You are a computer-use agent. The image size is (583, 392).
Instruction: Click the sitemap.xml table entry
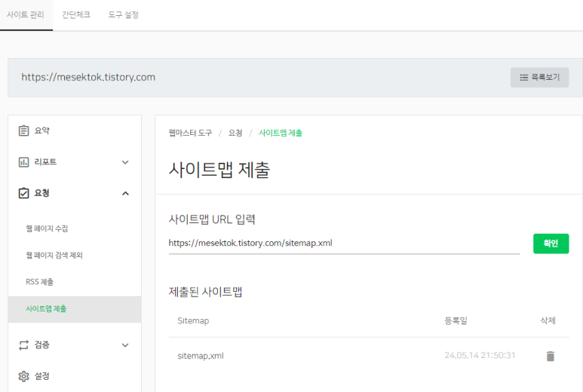[x=201, y=356]
